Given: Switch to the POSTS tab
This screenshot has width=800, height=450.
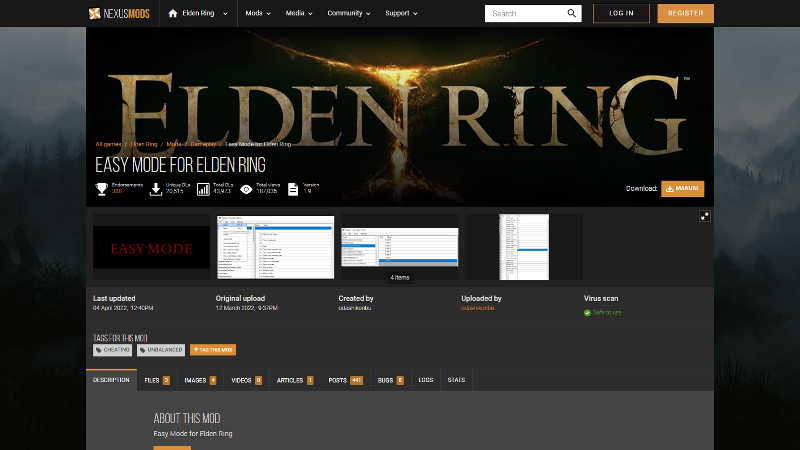Looking at the screenshot, I should pos(345,381).
